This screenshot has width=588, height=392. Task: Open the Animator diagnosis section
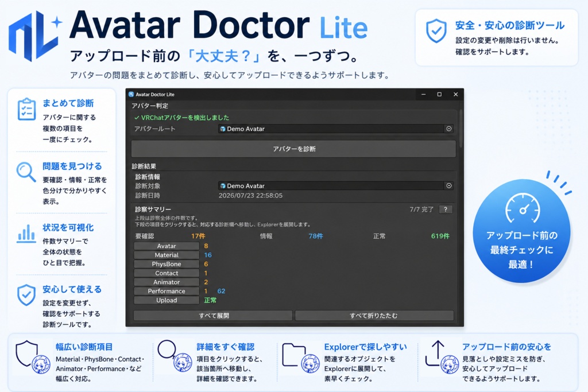click(x=167, y=282)
